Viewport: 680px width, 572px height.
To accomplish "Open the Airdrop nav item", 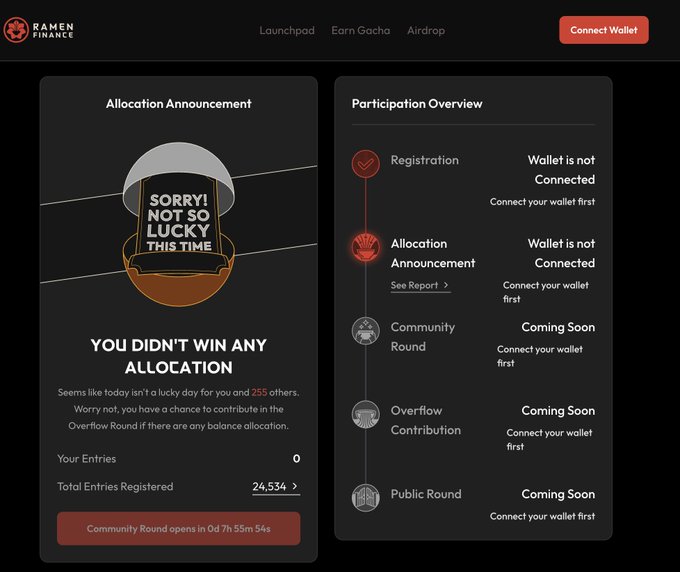I will [x=426, y=30].
